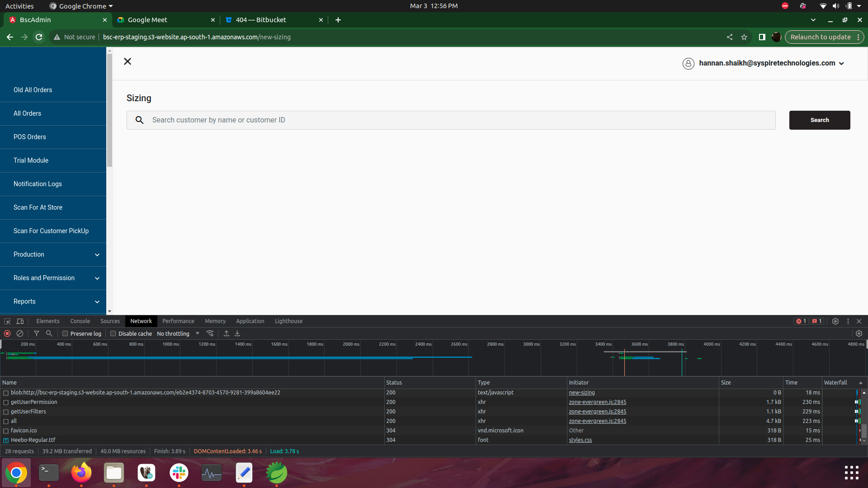Expand the Production sidebar menu
868x488 pixels.
click(x=53, y=254)
